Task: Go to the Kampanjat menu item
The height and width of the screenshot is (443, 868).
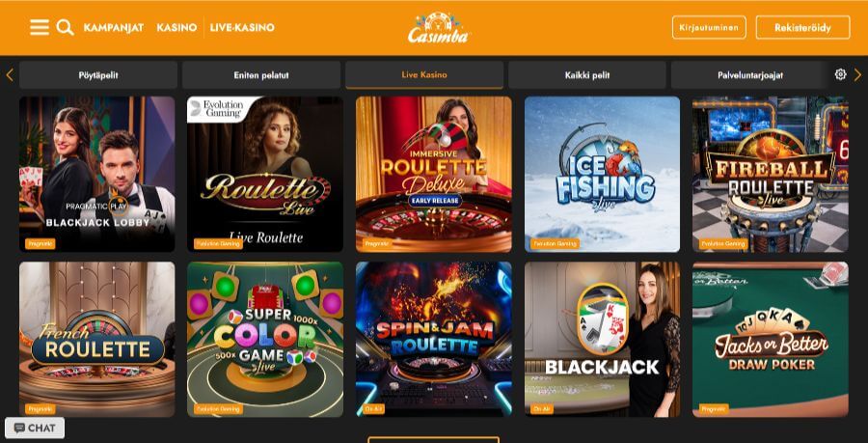Action: coord(114,28)
